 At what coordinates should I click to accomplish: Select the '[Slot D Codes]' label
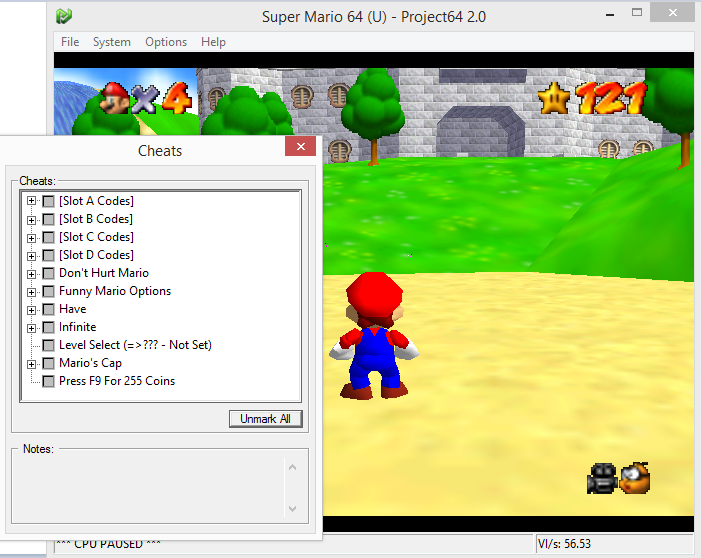coord(96,255)
